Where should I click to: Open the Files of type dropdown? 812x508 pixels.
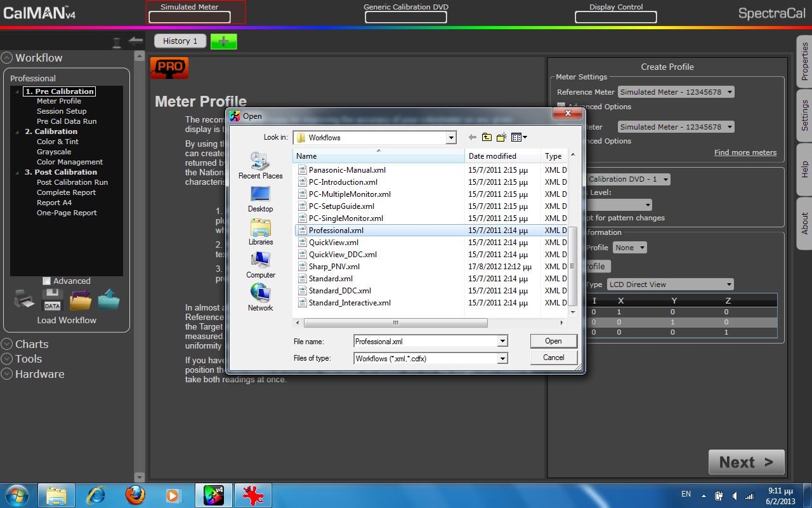502,359
